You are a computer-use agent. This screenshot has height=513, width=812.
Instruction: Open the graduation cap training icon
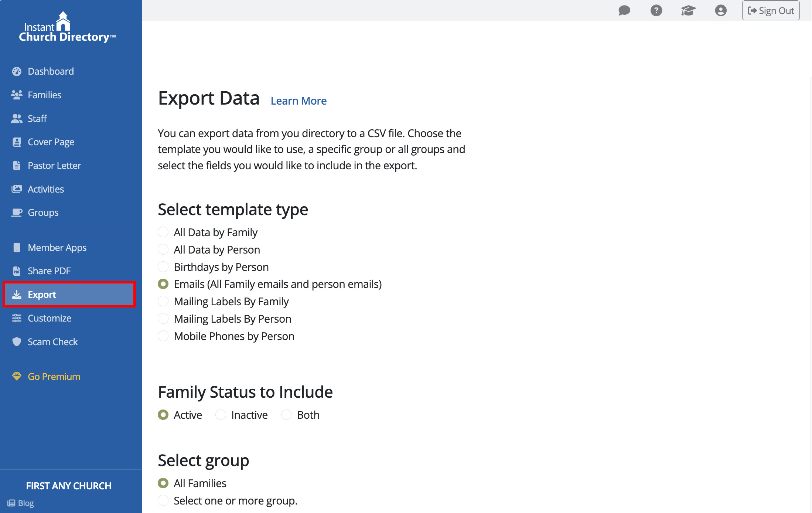688,10
